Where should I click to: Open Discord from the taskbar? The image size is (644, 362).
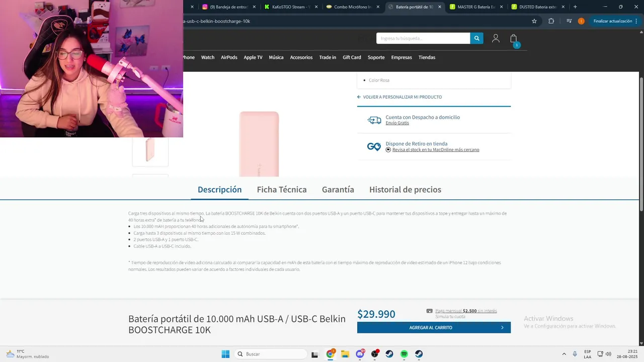pos(360,354)
